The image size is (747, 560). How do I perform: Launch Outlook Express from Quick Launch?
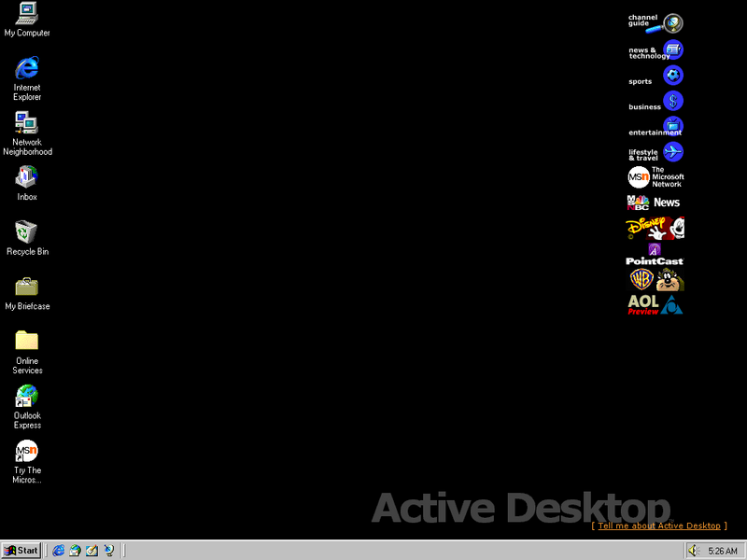(76, 551)
